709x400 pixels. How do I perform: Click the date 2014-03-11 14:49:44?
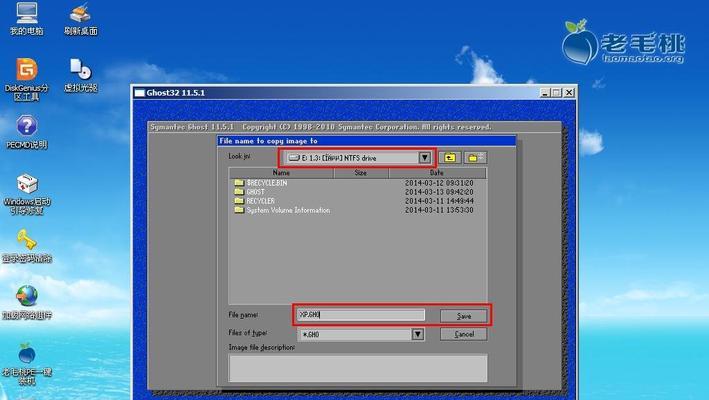coord(439,201)
